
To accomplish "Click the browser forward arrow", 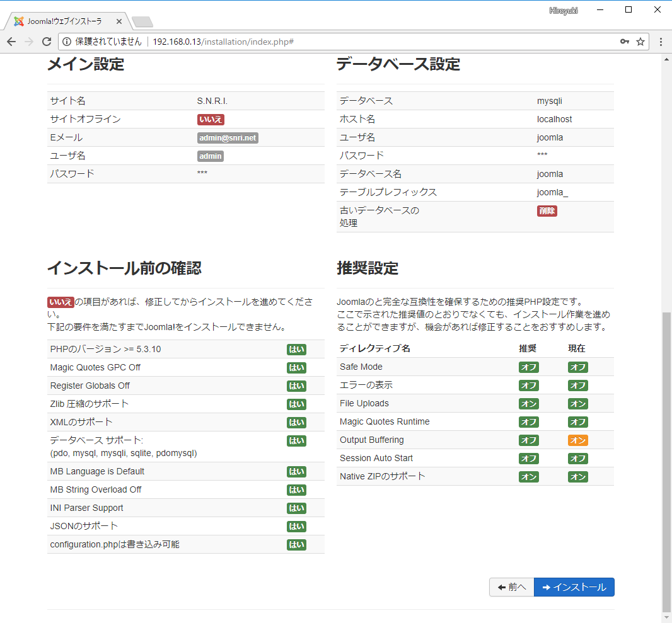I will pyautogui.click(x=29, y=42).
